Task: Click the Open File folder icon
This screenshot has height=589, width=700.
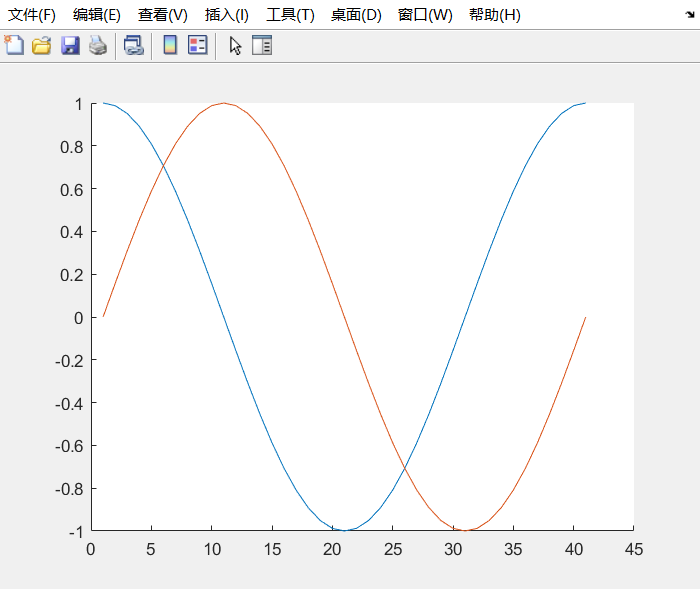Action: click(42, 46)
